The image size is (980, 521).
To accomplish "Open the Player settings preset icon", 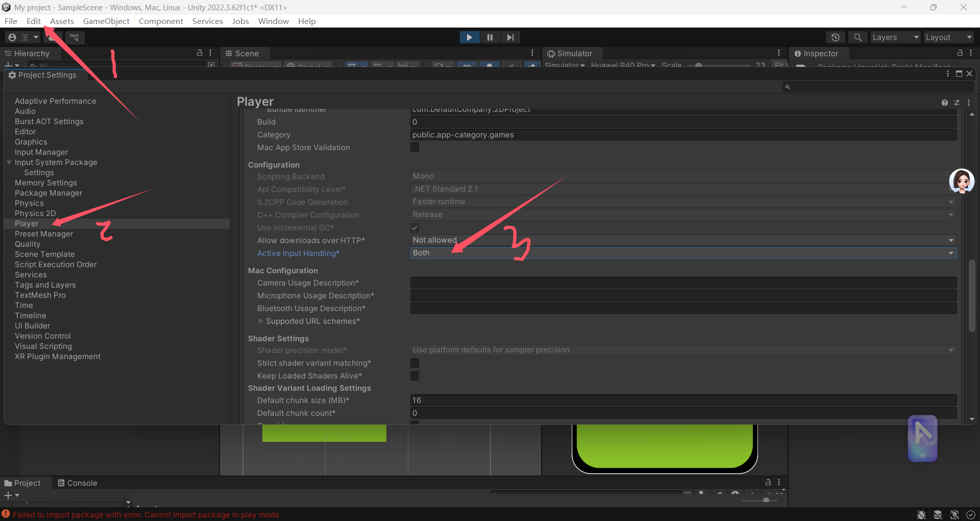I will [957, 103].
